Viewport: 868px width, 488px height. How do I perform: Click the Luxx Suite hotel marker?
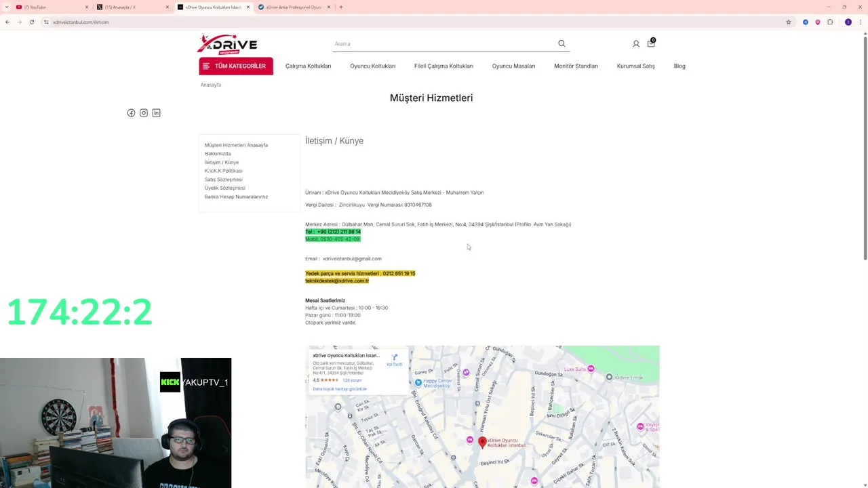tap(591, 369)
